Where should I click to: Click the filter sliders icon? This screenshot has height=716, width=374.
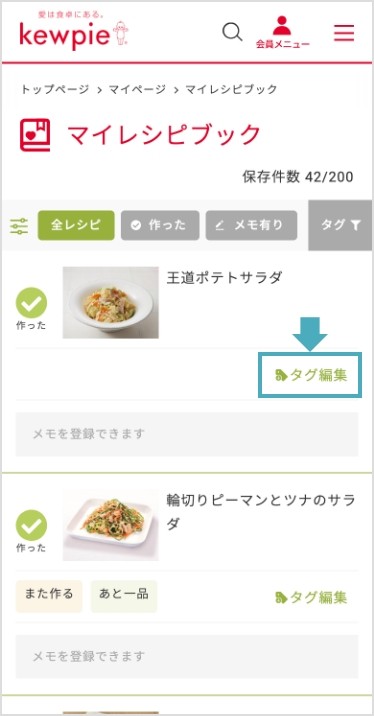(x=19, y=226)
